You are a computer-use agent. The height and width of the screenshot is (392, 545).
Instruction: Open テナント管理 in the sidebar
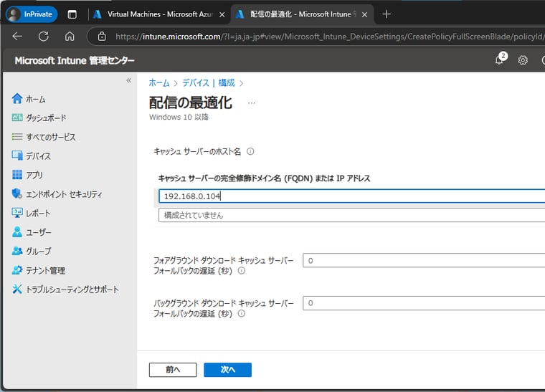point(39,270)
